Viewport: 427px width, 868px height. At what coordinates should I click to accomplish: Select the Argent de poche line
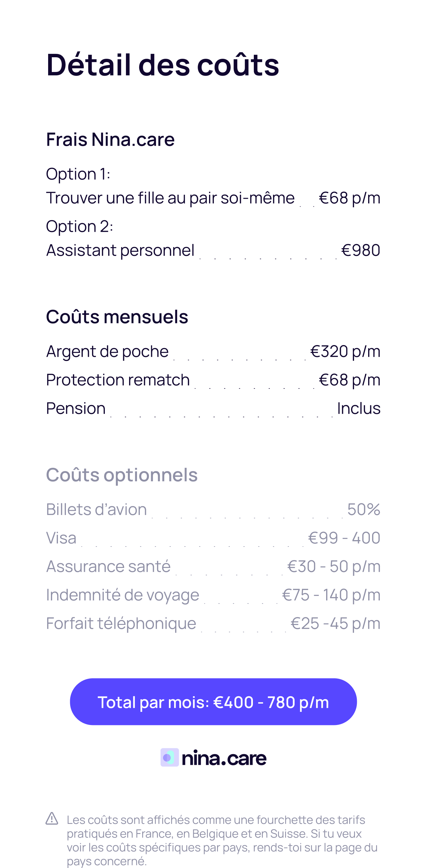pyautogui.click(x=107, y=351)
